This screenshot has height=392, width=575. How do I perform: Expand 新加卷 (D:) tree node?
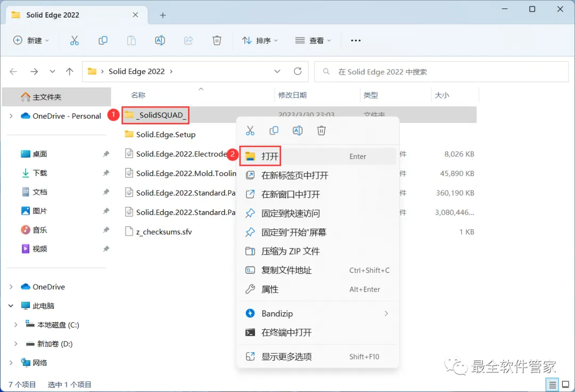pos(15,344)
